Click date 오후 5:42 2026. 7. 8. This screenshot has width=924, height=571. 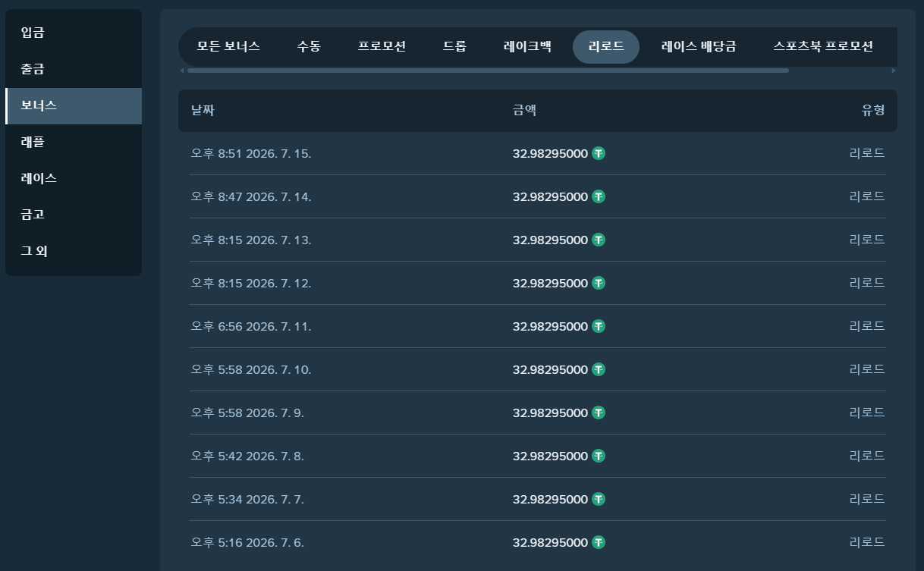(x=247, y=456)
